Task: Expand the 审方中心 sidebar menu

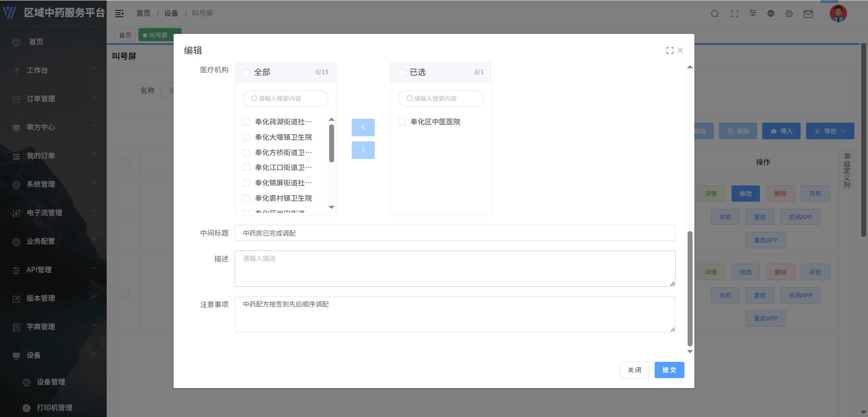Action: coord(53,127)
